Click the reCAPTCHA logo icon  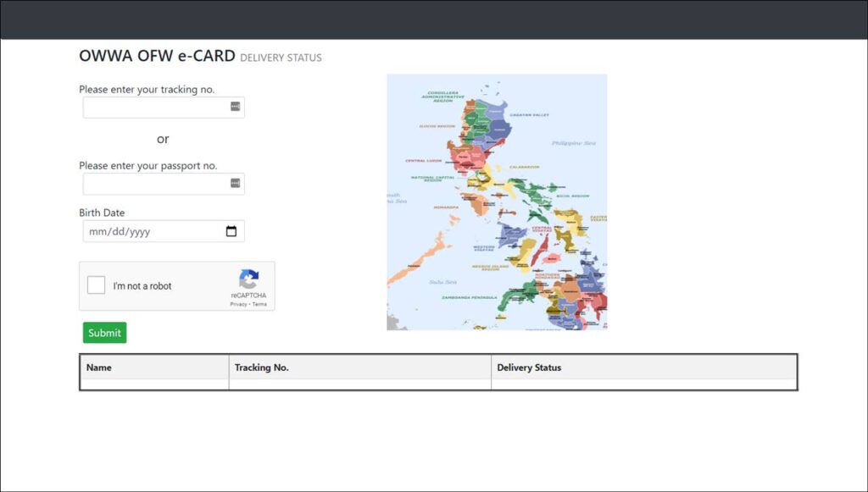[248, 280]
